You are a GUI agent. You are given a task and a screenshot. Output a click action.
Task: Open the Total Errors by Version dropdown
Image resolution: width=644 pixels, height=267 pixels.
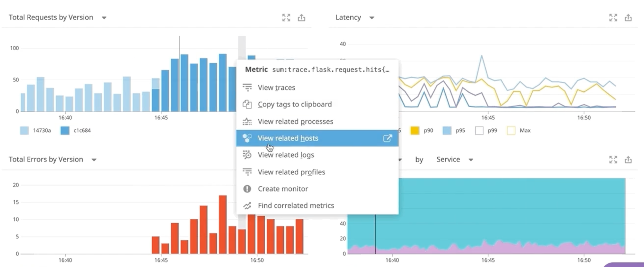coord(94,160)
